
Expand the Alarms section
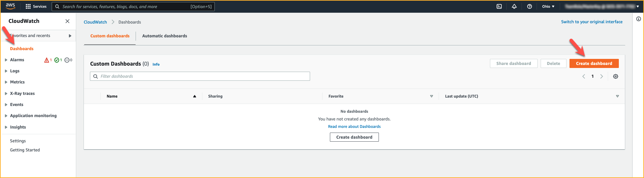point(6,60)
